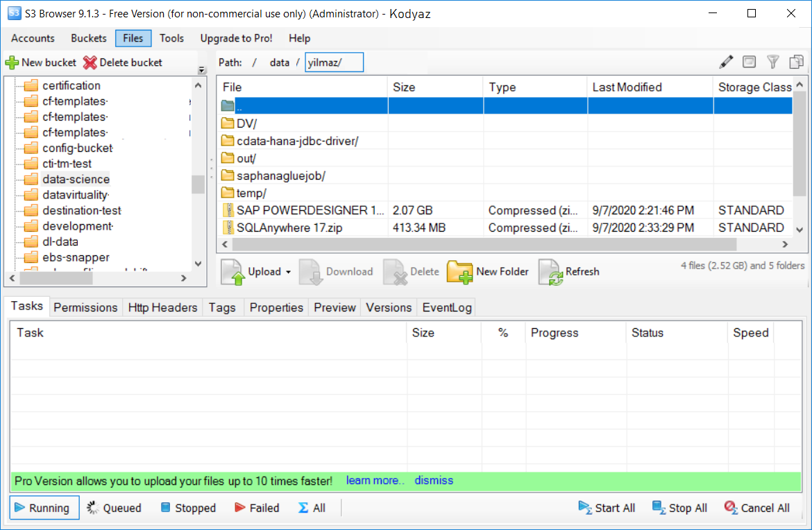Select the config-bucket bucket
The width and height of the screenshot is (812, 530).
78,148
